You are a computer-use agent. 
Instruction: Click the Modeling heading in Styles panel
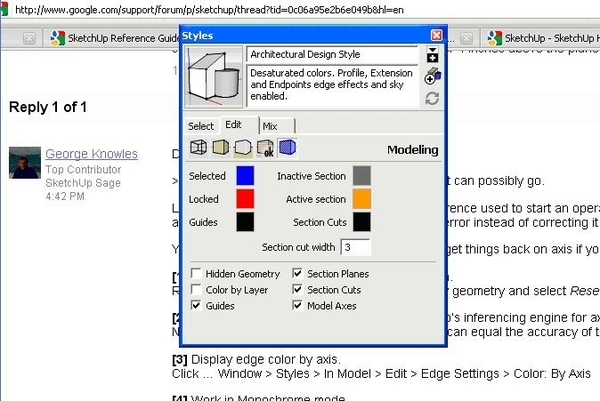click(412, 150)
